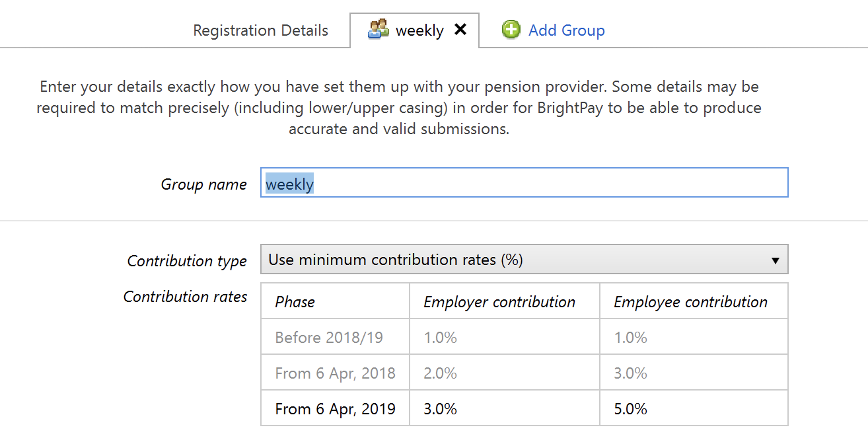Select the Before 2018/19 phase row
The image size is (868, 448).
tap(524, 337)
